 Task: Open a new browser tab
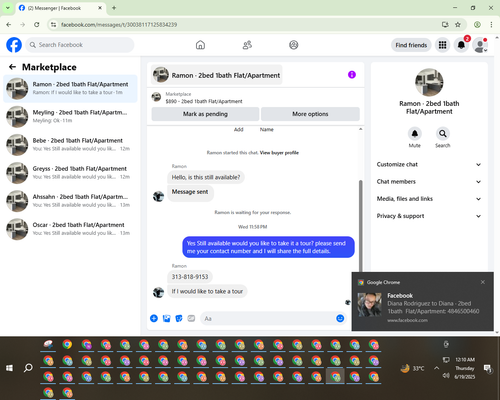(114, 8)
